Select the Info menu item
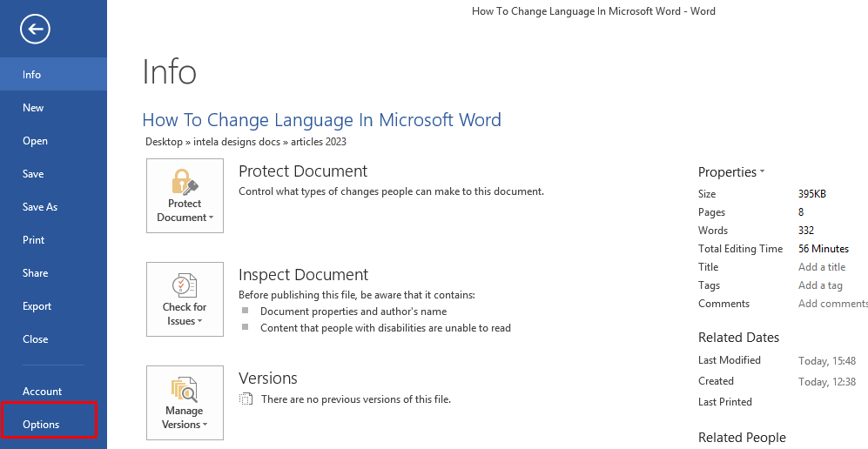The image size is (868, 449). [53, 74]
